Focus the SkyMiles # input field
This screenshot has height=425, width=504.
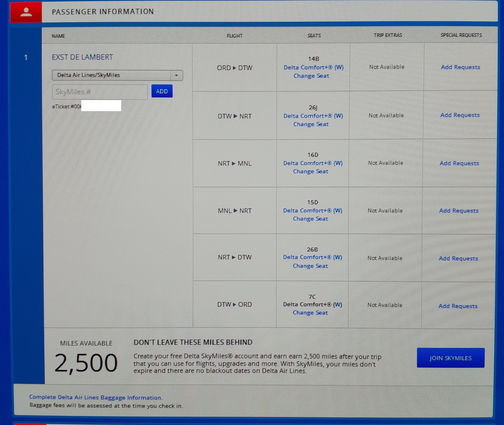pyautogui.click(x=100, y=92)
